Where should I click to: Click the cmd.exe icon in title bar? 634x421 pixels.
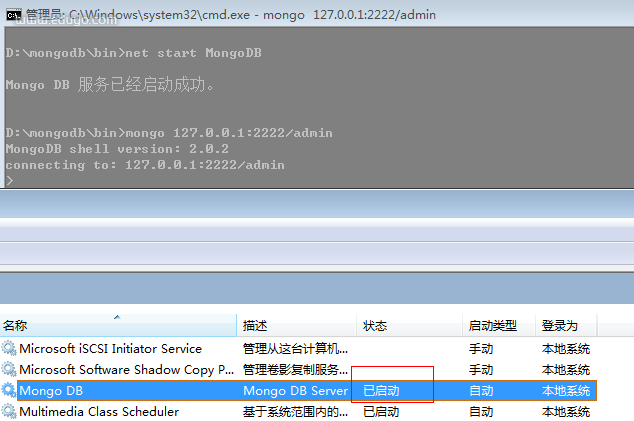[x=13, y=14]
